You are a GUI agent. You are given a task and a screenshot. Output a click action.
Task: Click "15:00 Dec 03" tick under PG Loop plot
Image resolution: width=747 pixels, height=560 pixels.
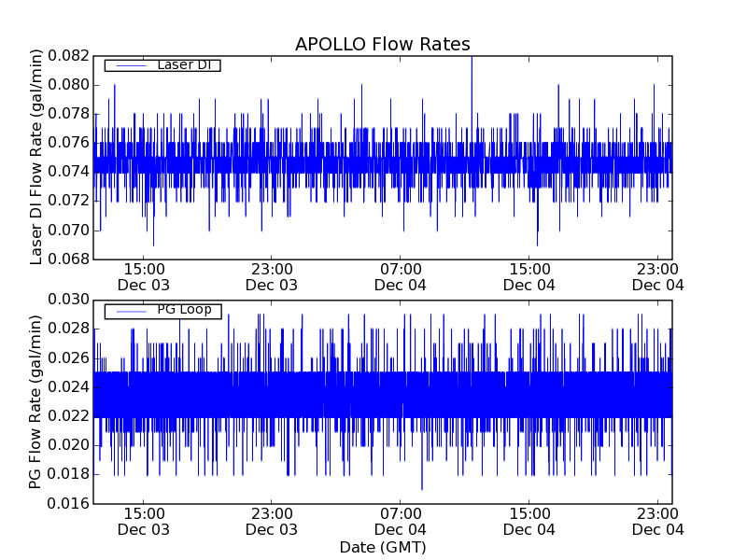144,522
